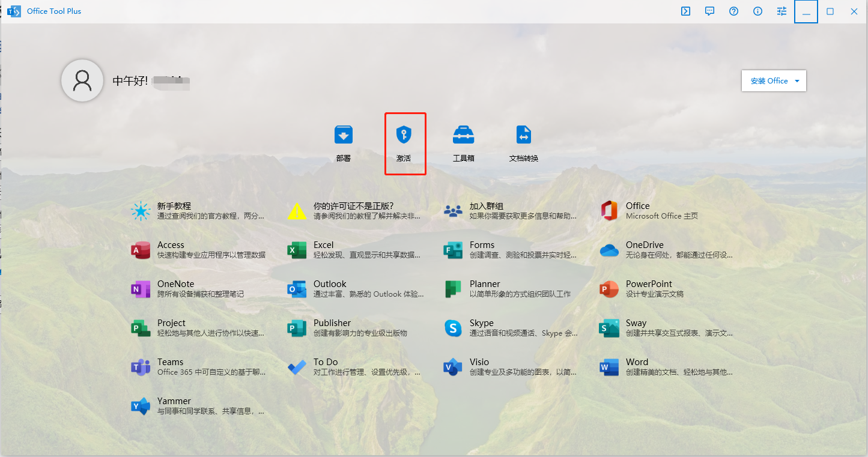Open the command window icon in title bar
868x457 pixels.
(x=685, y=11)
